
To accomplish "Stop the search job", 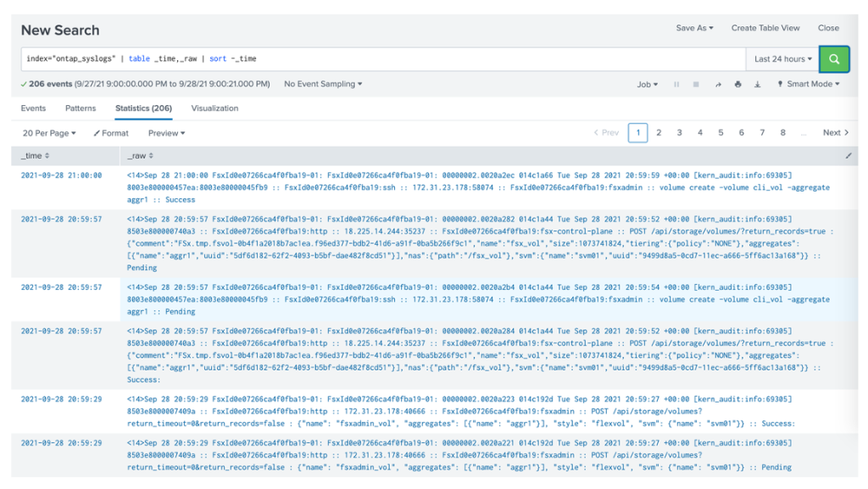I will (696, 84).
